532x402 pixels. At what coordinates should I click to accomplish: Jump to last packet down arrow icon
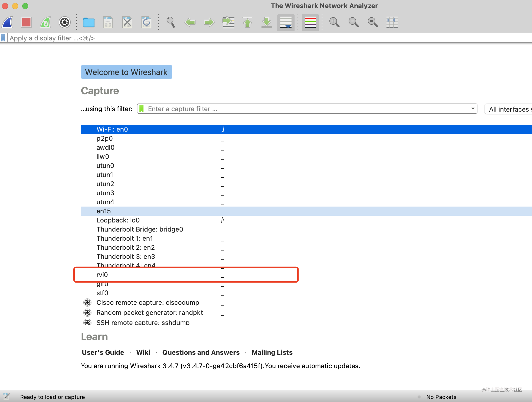(x=267, y=22)
